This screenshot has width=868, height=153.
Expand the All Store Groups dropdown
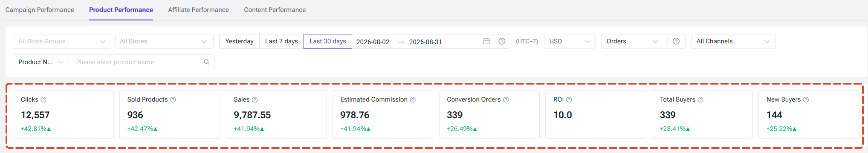(x=62, y=41)
